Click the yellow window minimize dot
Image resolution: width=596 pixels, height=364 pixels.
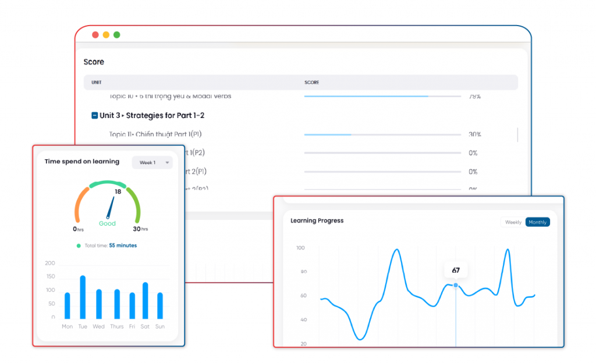tap(106, 35)
